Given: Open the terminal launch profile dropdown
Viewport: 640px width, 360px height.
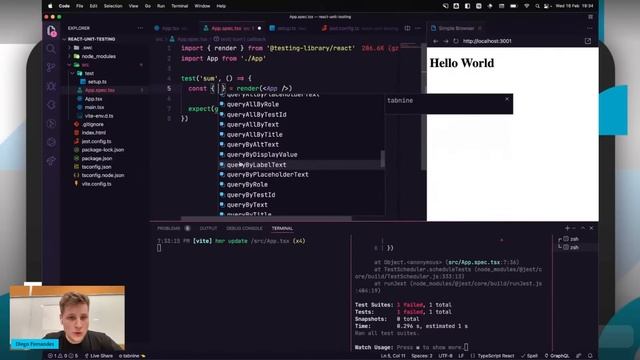Looking at the screenshot, I should pos(573,228).
